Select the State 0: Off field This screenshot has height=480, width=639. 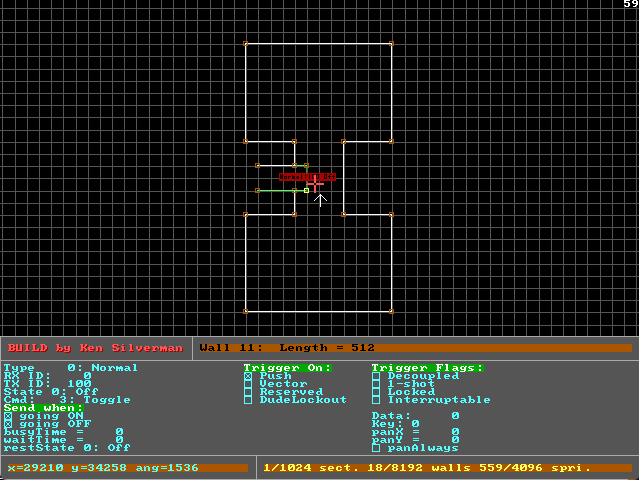click(x=51, y=392)
